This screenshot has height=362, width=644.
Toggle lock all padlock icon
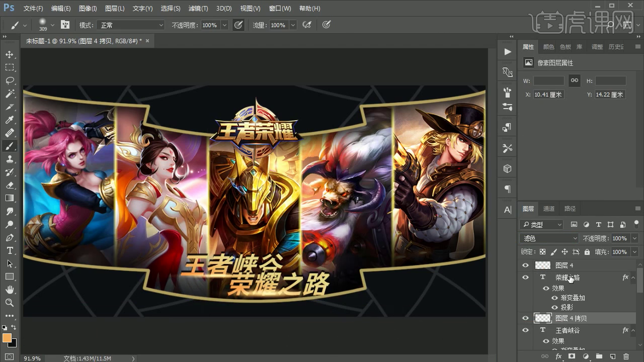pyautogui.click(x=587, y=252)
